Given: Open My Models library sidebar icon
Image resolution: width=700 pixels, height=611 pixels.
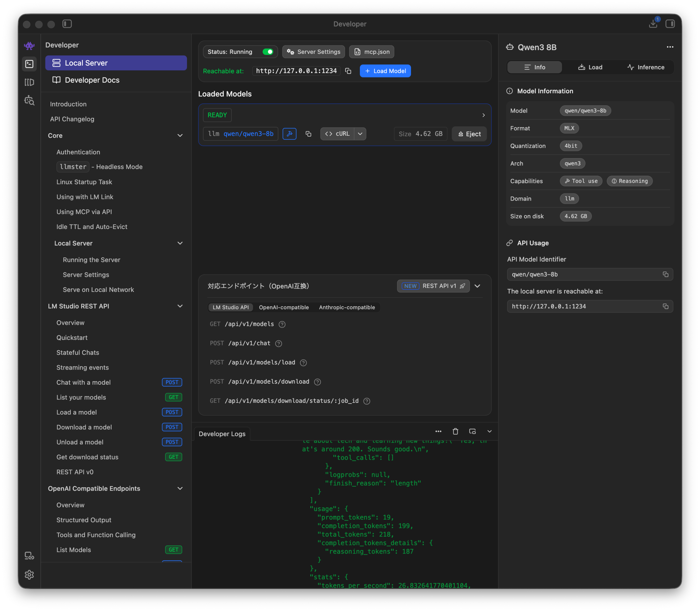Looking at the screenshot, I should (x=29, y=82).
